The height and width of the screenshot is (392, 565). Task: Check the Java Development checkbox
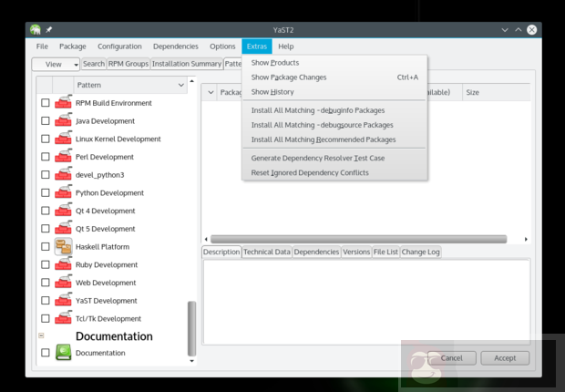[45, 121]
